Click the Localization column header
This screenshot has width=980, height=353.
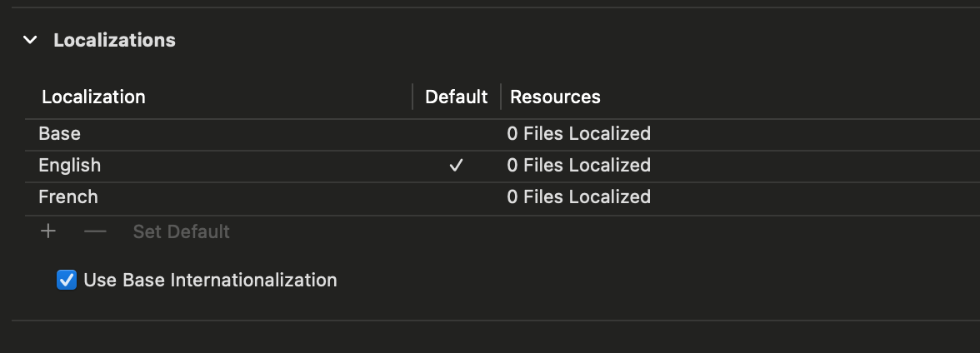(x=93, y=97)
